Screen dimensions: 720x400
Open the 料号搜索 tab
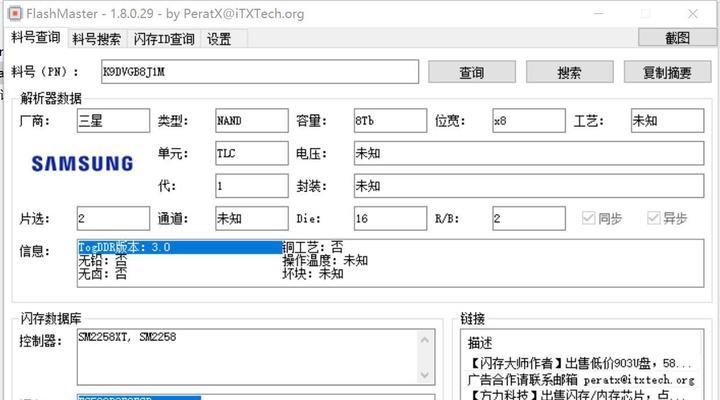tap(96, 39)
